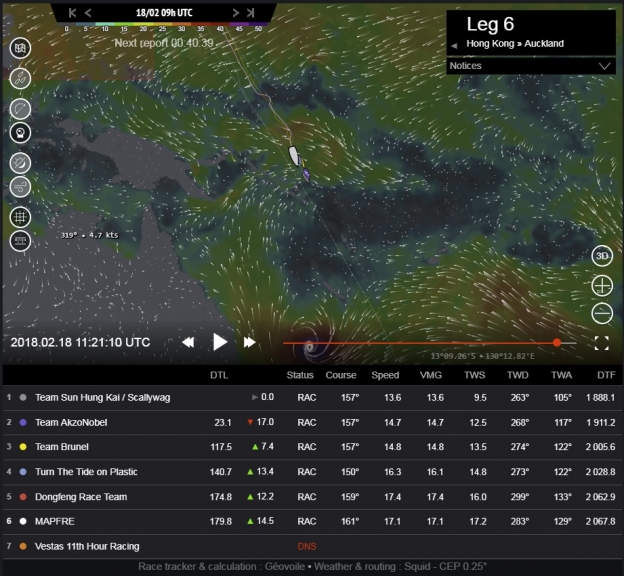Image resolution: width=624 pixels, height=576 pixels.
Task: Sort by Status column header
Action: [x=300, y=375]
